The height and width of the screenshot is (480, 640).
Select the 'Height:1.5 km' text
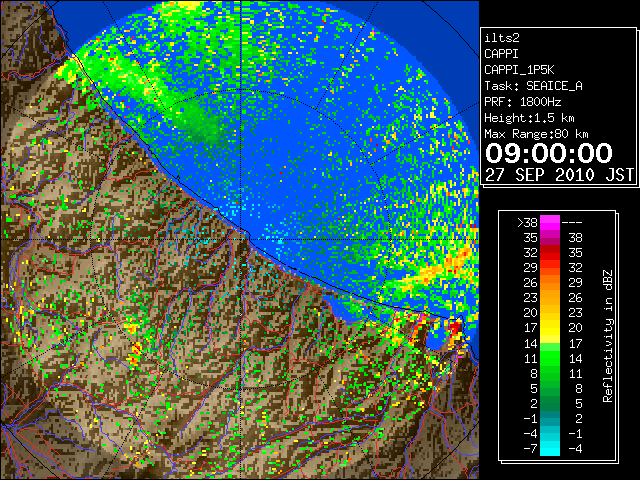529,118
